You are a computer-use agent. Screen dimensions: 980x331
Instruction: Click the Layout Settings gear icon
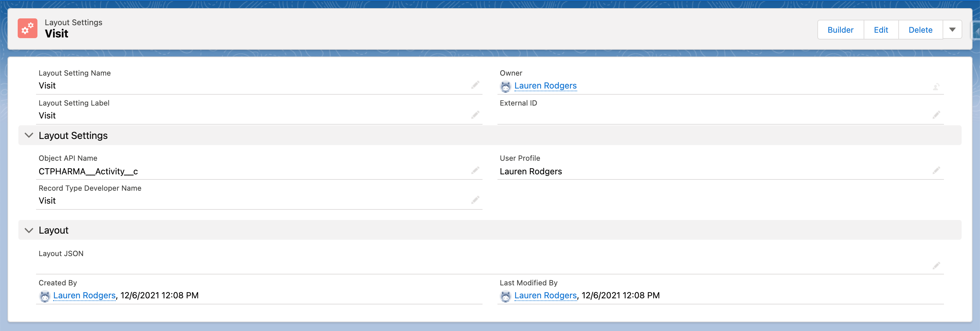click(x=27, y=29)
